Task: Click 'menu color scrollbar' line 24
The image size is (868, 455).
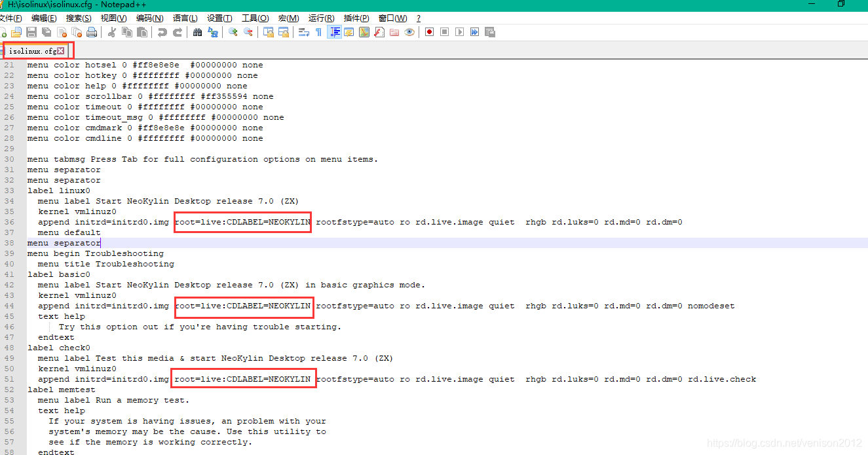Action: coord(151,96)
